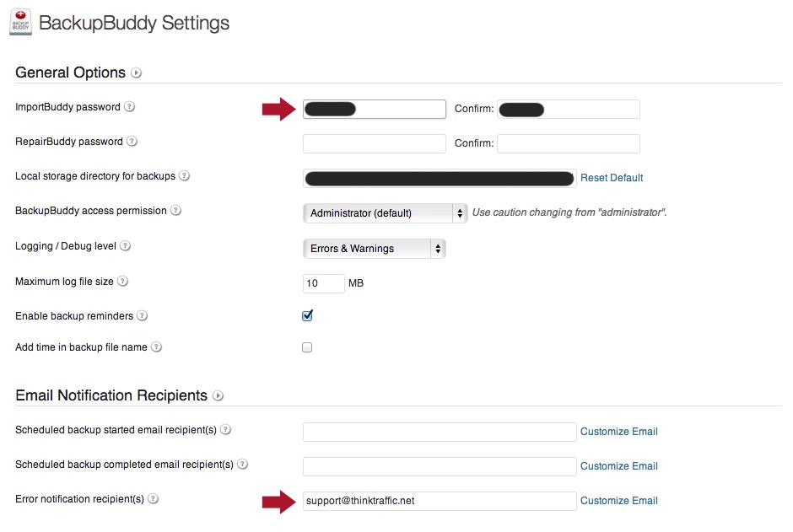Click the RepairBuddy password input field

(374, 144)
